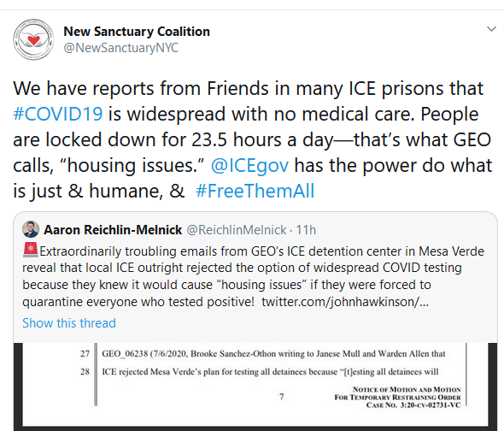Follow the twitter.com/johnhawkinson link

[x=345, y=302]
